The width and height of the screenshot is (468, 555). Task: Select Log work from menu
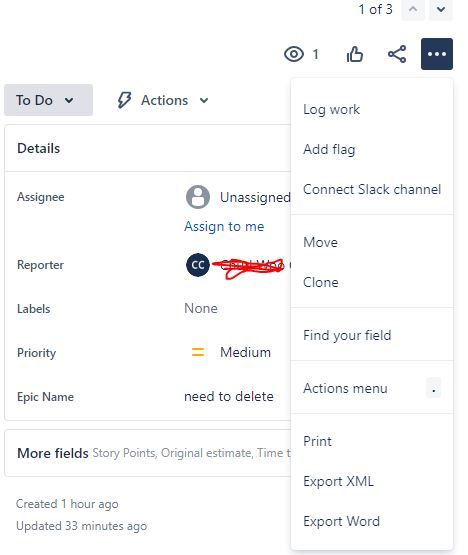click(372, 109)
